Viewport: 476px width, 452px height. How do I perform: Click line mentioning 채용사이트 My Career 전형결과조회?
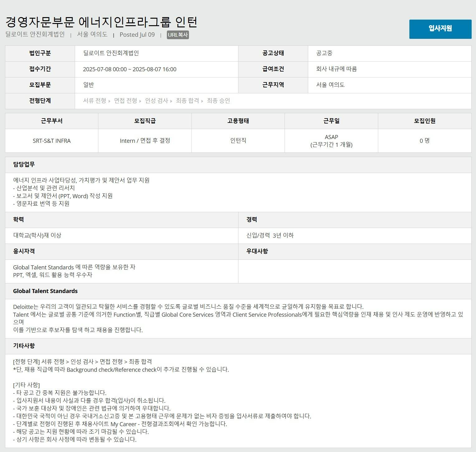[120, 424]
